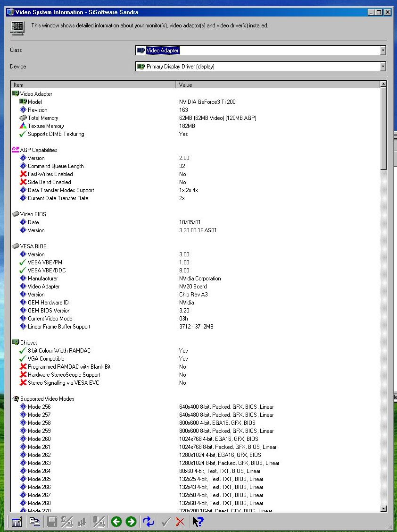Select the Current Video Mode row
The width and height of the screenshot is (397, 532).
(x=196, y=319)
